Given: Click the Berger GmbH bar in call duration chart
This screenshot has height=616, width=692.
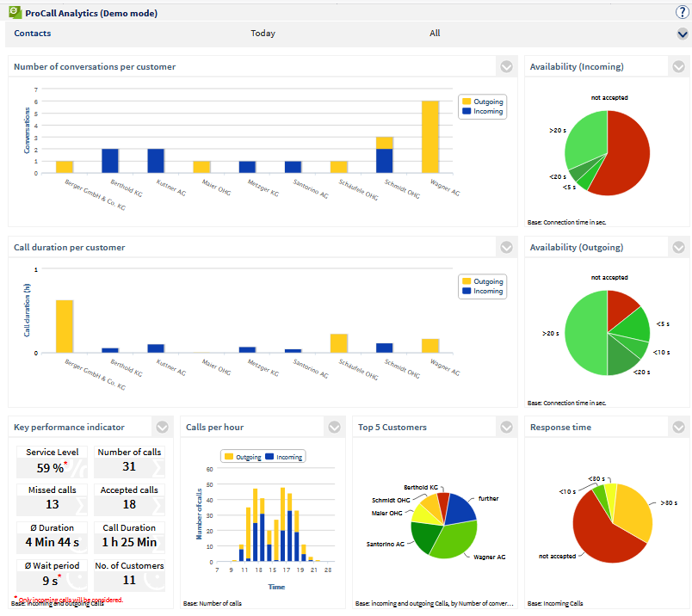Looking at the screenshot, I should (65, 327).
